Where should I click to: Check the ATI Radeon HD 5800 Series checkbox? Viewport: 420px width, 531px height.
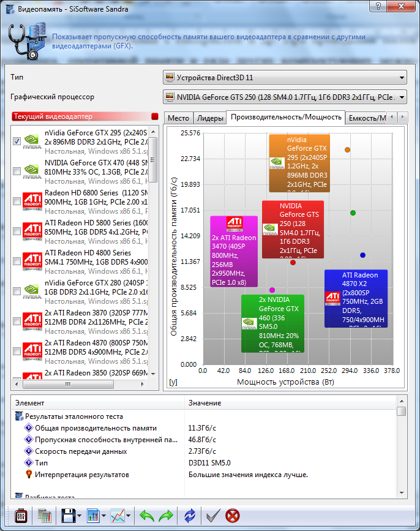click(17, 231)
